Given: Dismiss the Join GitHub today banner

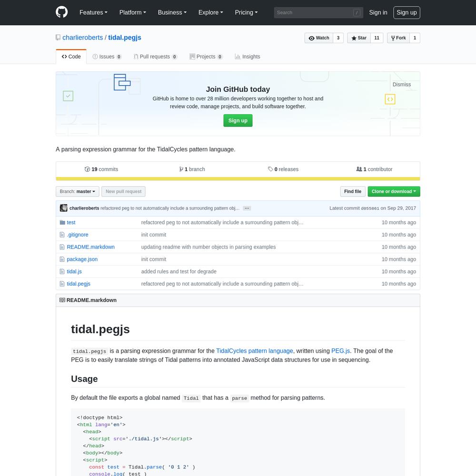Looking at the screenshot, I should [402, 85].
